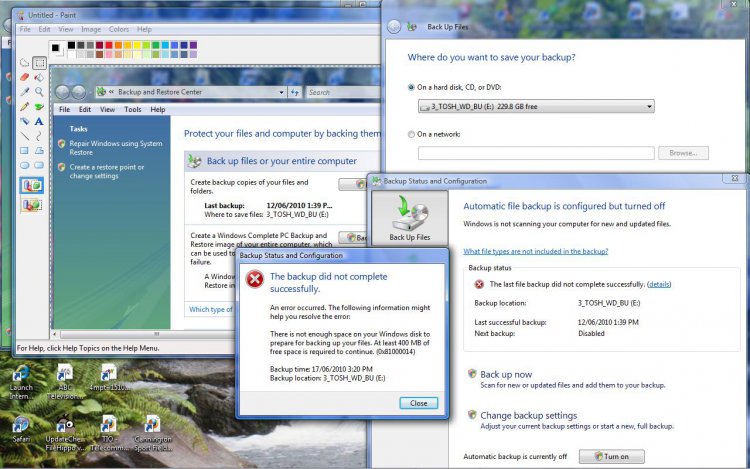
Task: Open Paint's Colors menu
Action: (x=119, y=29)
